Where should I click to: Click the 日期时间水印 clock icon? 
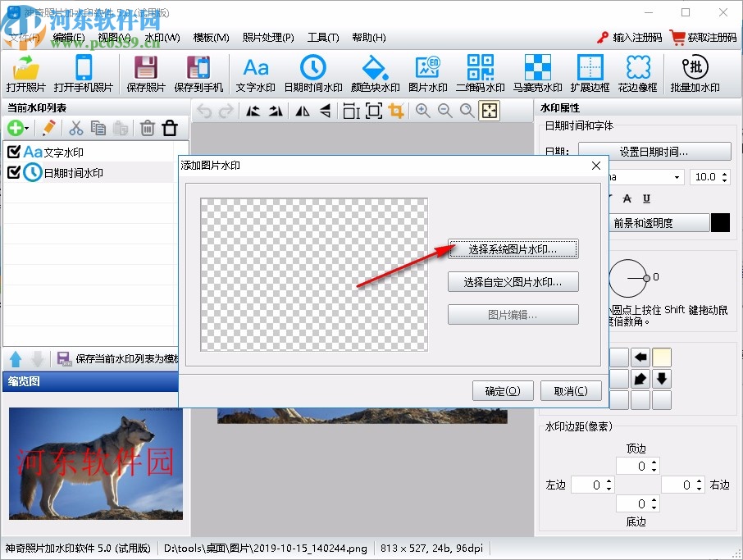(313, 74)
